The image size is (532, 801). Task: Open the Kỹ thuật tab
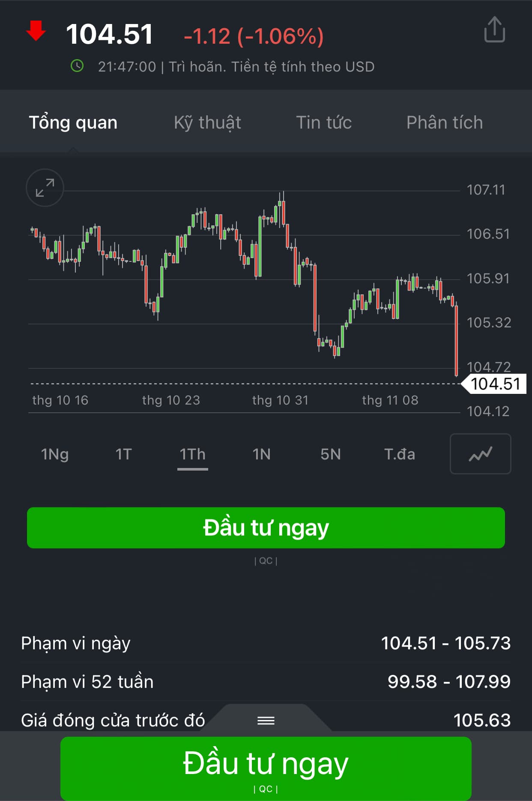click(207, 123)
